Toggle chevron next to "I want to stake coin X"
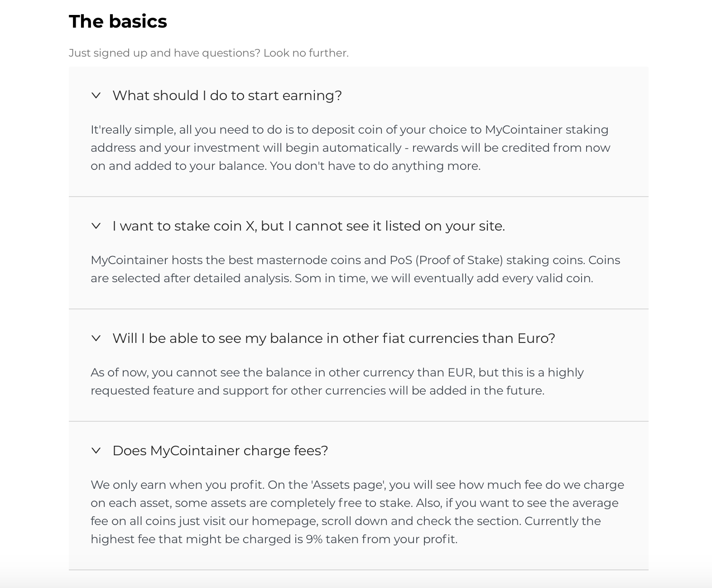This screenshot has height=588, width=712. [x=96, y=226]
